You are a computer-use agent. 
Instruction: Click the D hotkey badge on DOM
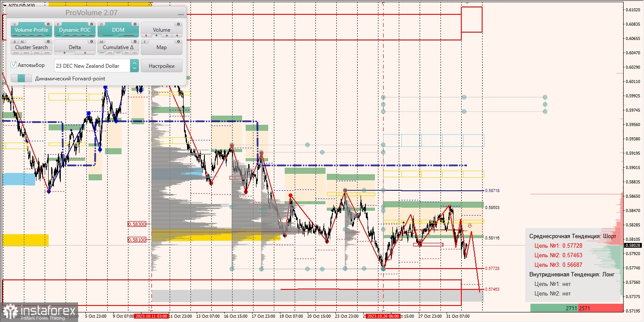[102, 24]
